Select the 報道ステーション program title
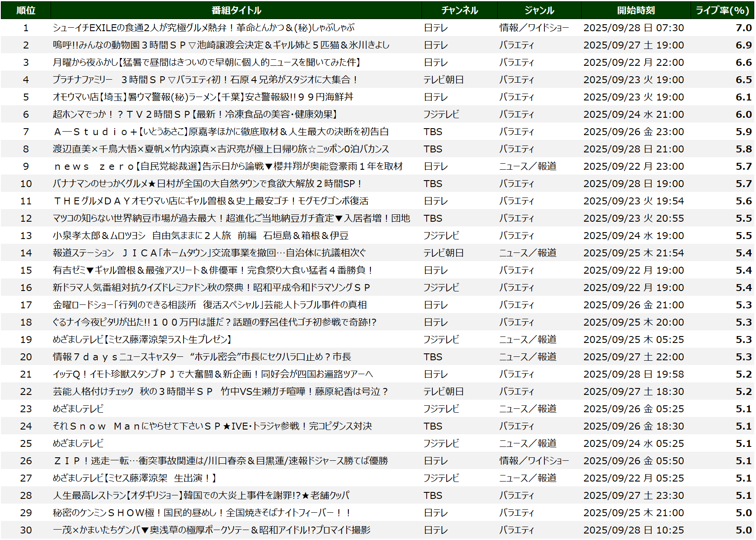 [209, 253]
